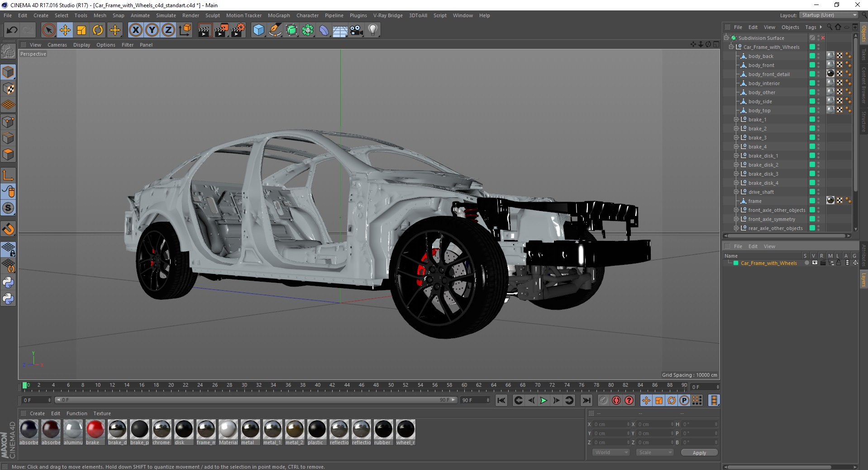The height and width of the screenshot is (470, 868).
Task: Switch to Points mode
Action: (8, 122)
